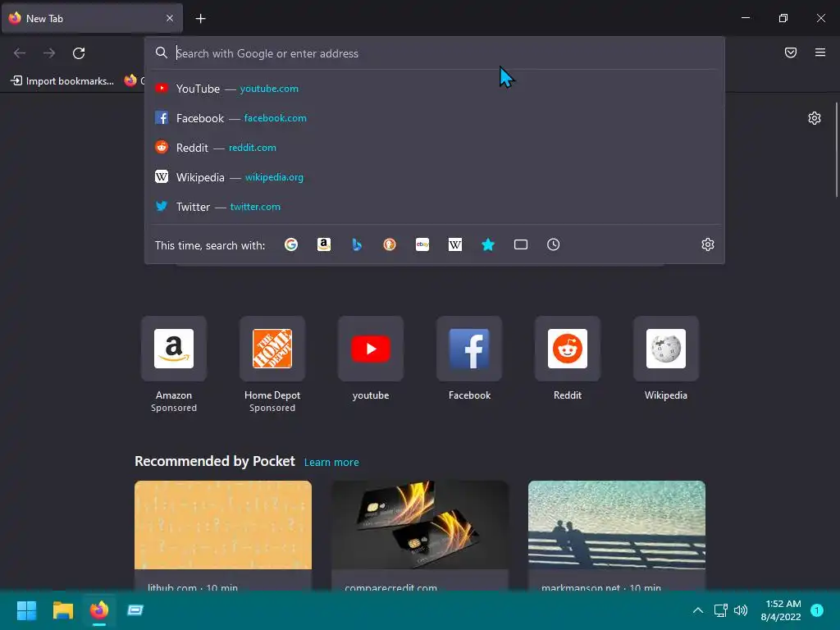The width and height of the screenshot is (840, 630).
Task: Search this time with Google icon
Action: 291,244
